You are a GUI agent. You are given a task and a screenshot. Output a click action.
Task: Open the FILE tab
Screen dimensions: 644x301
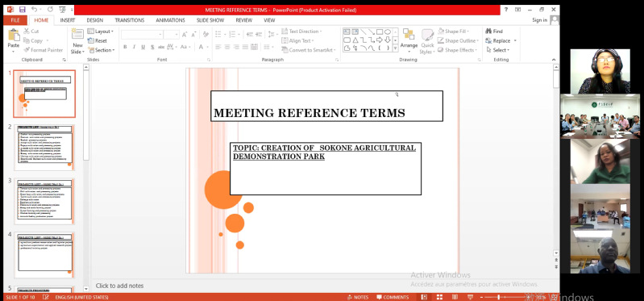(x=15, y=20)
